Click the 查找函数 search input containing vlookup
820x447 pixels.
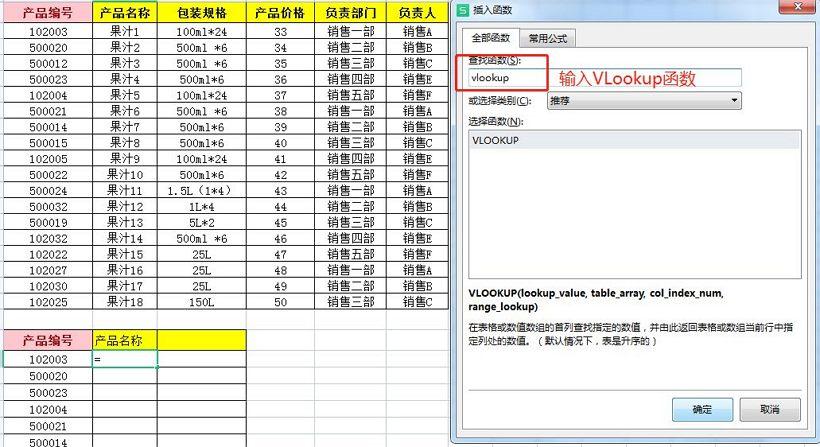605,77
